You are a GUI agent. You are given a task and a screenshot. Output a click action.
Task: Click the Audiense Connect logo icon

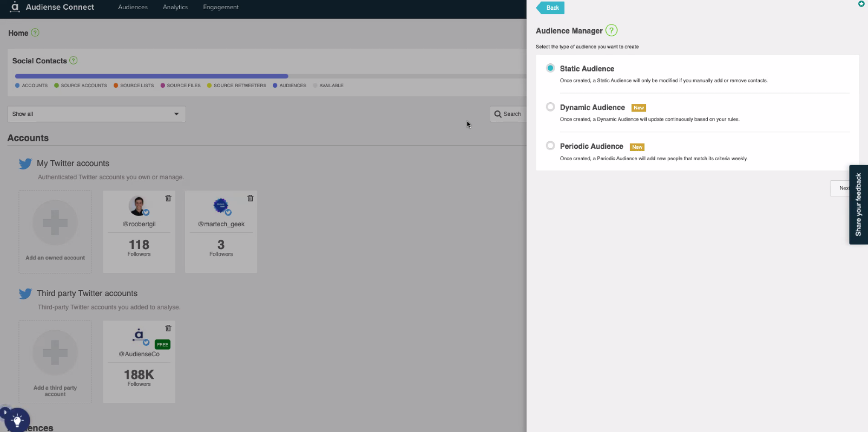(x=15, y=7)
